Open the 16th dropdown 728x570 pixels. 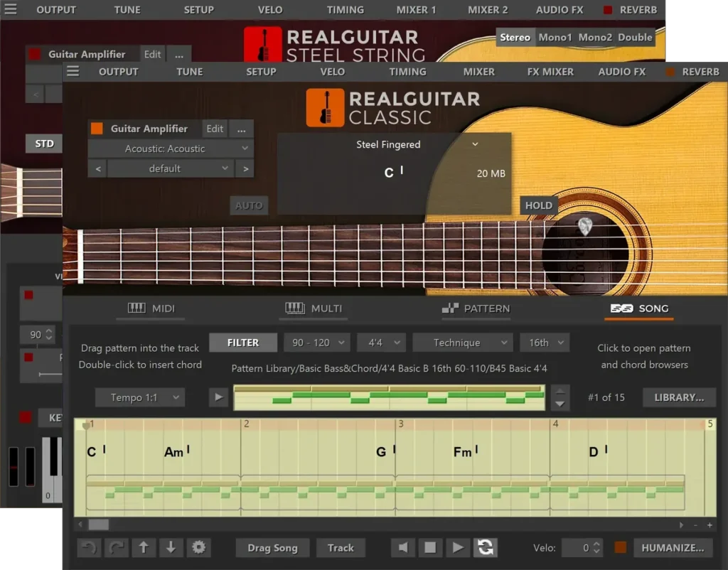[545, 343]
